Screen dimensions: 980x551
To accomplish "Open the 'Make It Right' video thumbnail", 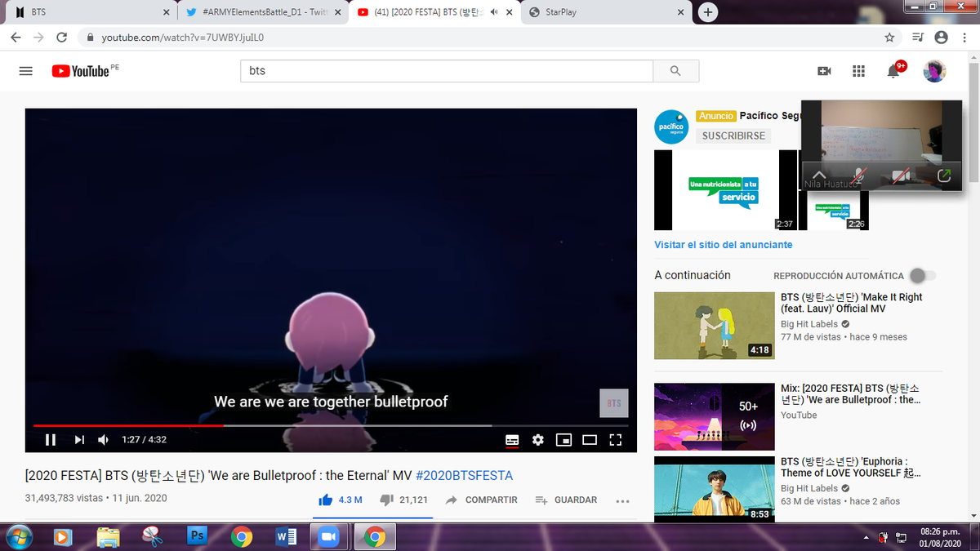I will tap(714, 326).
